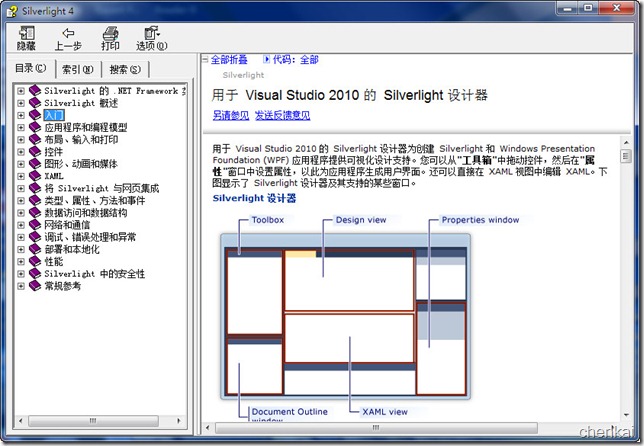Click the book icon beside Silverlight 中的安全性

point(35,274)
